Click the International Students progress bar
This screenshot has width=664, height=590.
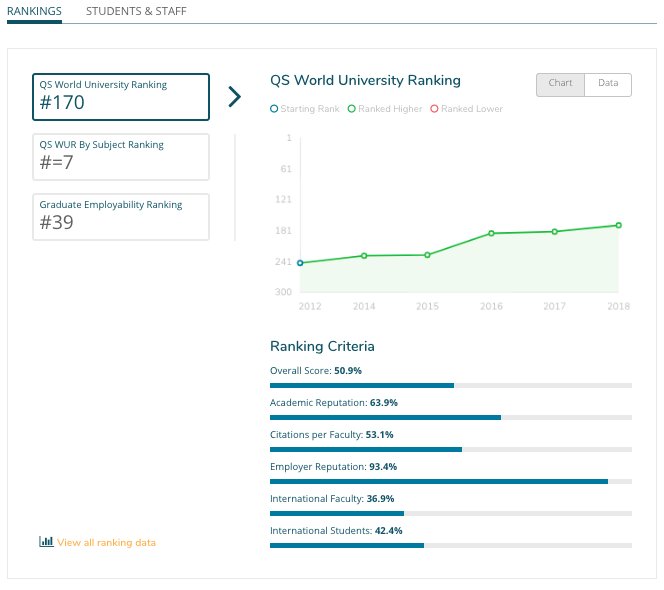[451, 546]
